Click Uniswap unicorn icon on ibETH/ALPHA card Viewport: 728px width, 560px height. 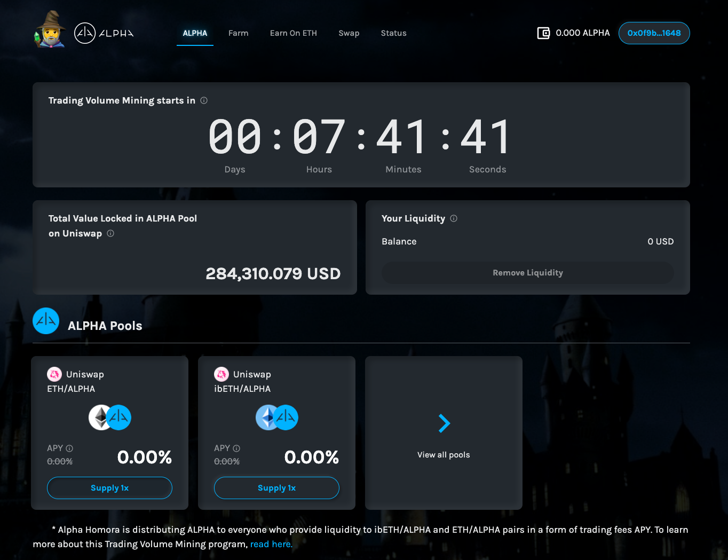221,374
